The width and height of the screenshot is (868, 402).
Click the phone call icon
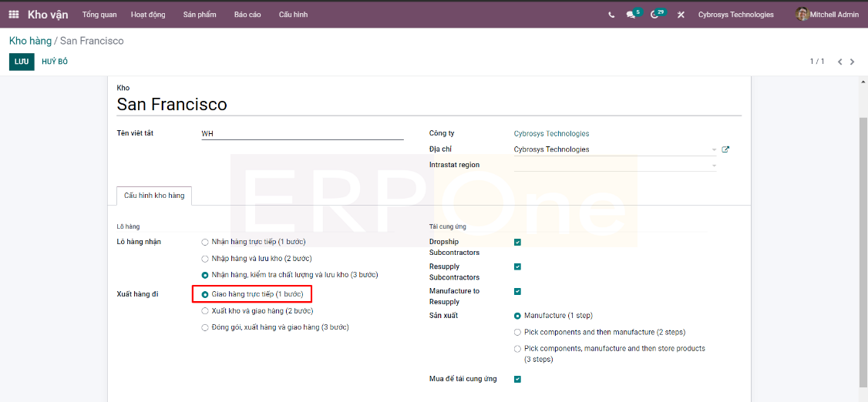611,15
